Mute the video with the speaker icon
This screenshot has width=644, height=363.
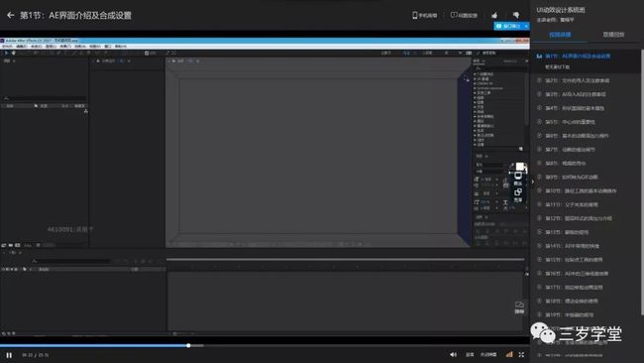[453, 354]
